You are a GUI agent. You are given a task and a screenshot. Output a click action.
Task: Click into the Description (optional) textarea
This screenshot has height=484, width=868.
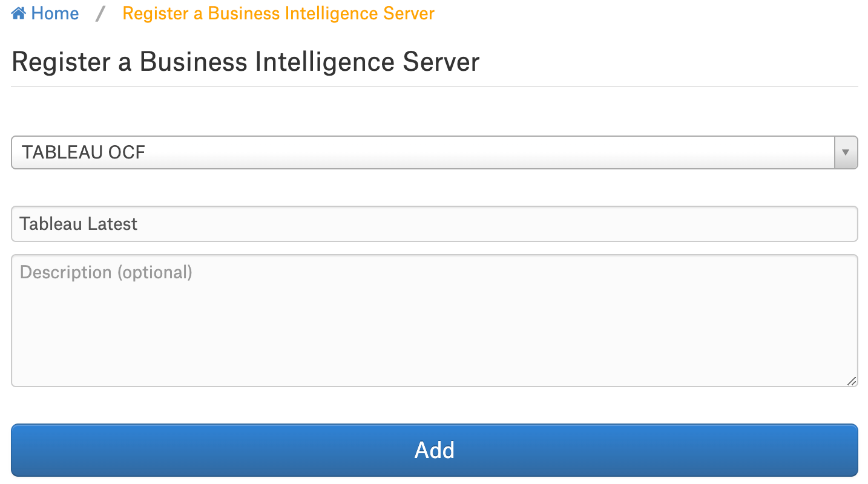coord(435,321)
